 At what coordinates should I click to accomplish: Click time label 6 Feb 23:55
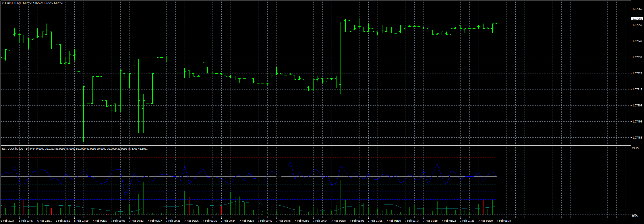pyautogui.click(x=63, y=221)
